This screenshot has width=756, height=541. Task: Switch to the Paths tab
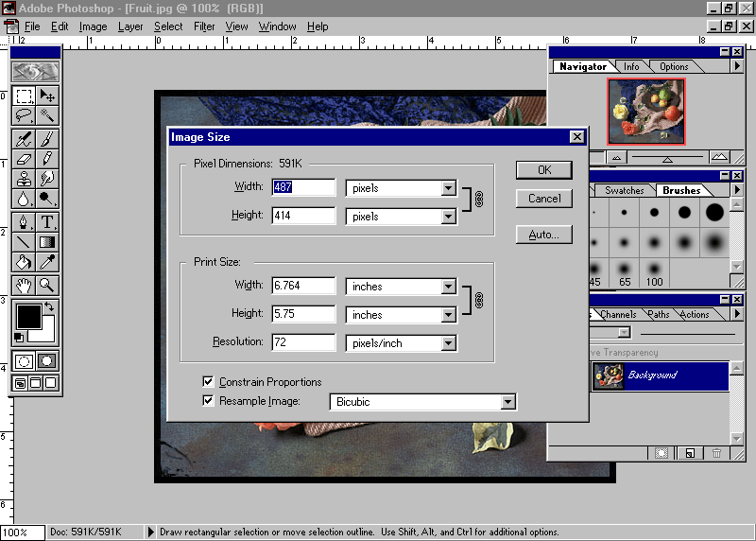pyautogui.click(x=659, y=314)
